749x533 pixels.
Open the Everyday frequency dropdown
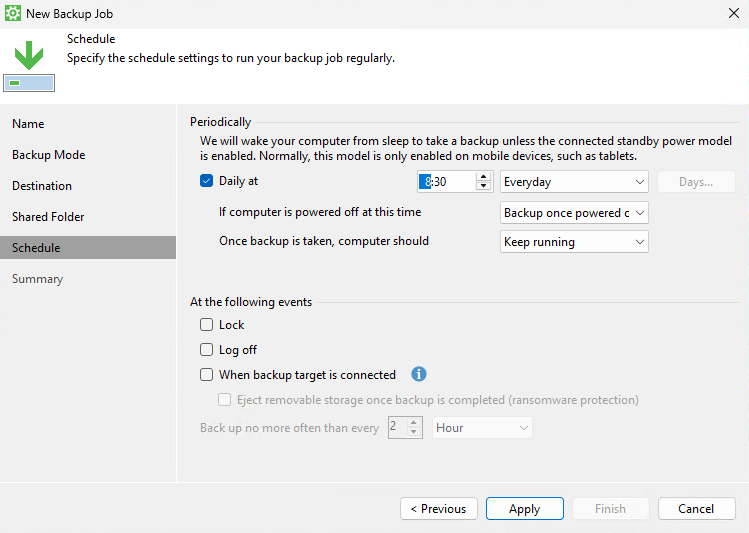(x=574, y=182)
